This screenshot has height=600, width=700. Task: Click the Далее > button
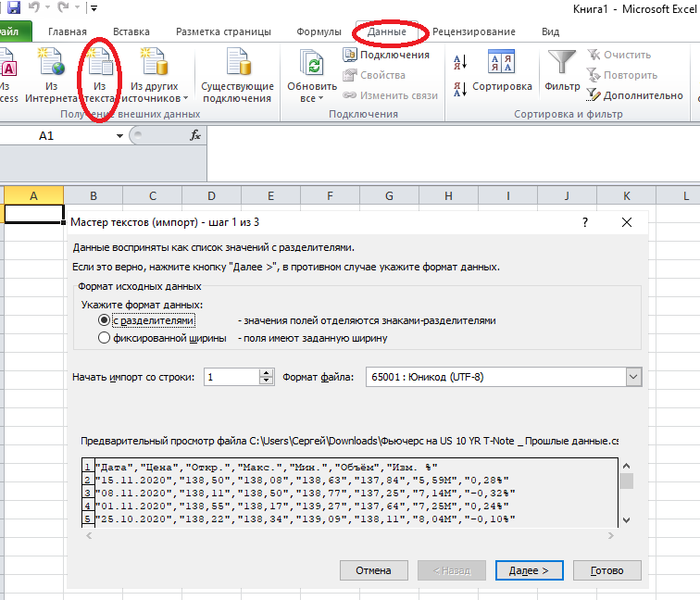tap(529, 570)
